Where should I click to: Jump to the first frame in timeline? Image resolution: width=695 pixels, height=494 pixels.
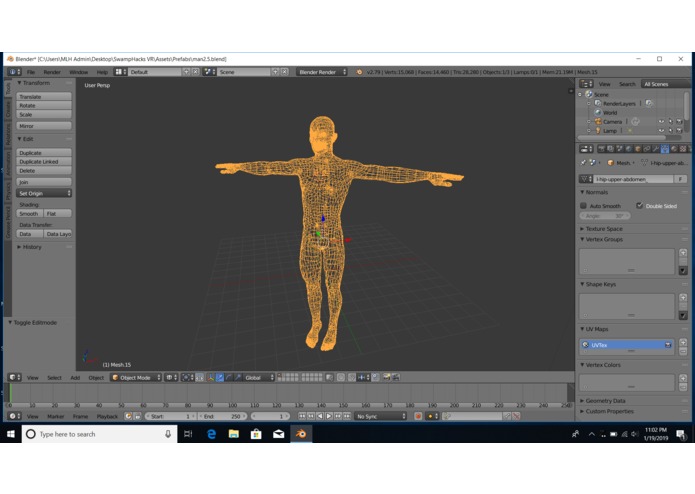point(302,416)
